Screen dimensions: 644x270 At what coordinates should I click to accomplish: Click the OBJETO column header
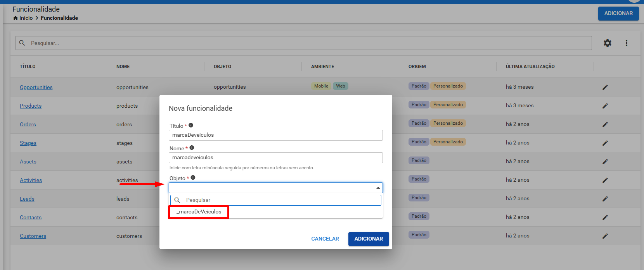[x=222, y=67]
